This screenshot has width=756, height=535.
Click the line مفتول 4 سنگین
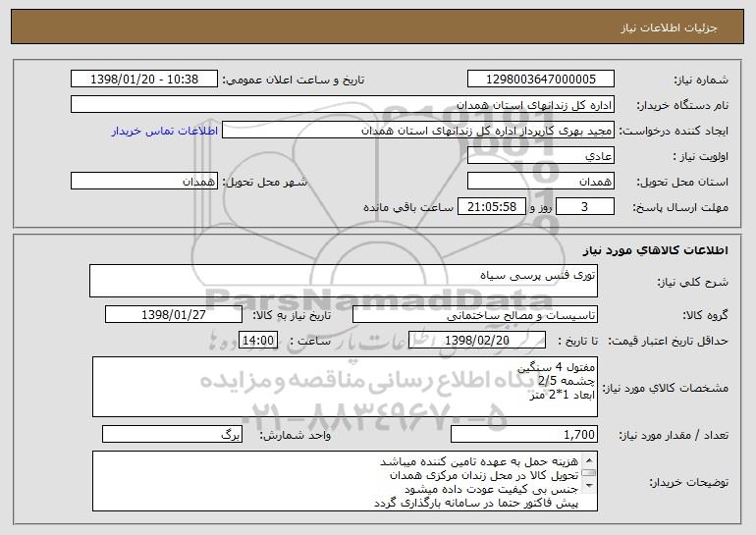pos(556,368)
